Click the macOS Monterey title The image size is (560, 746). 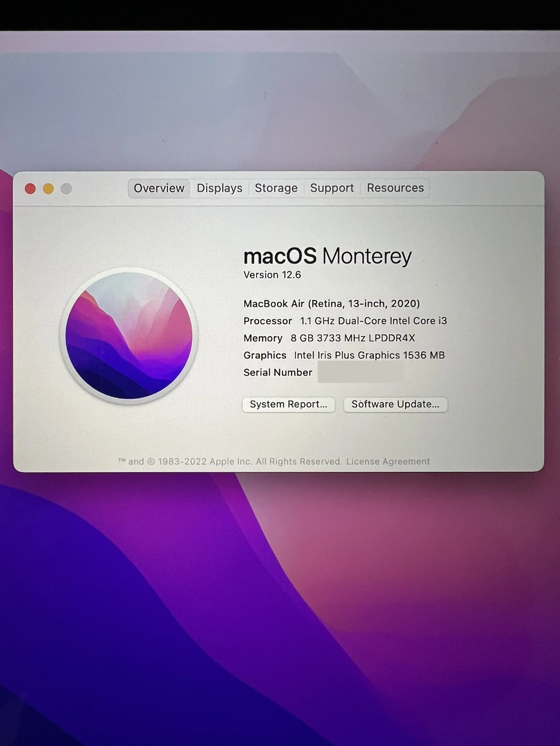[327, 256]
